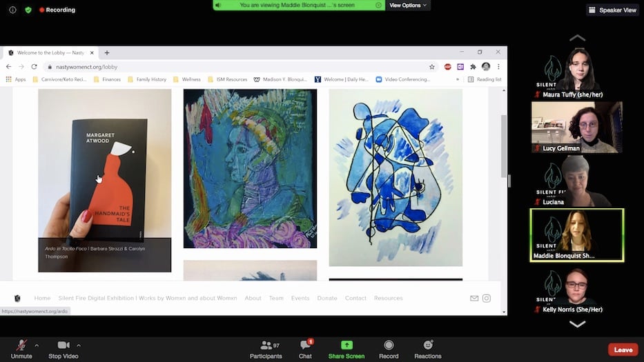Open Madison Y. Blonqui... bookmark
Screen dimensions: 644x362
[x=280, y=79]
